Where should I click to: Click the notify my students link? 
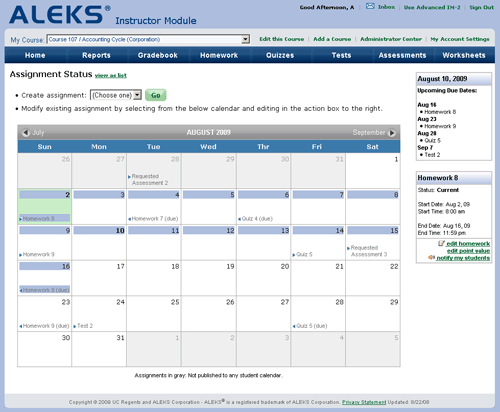pyautogui.click(x=463, y=258)
